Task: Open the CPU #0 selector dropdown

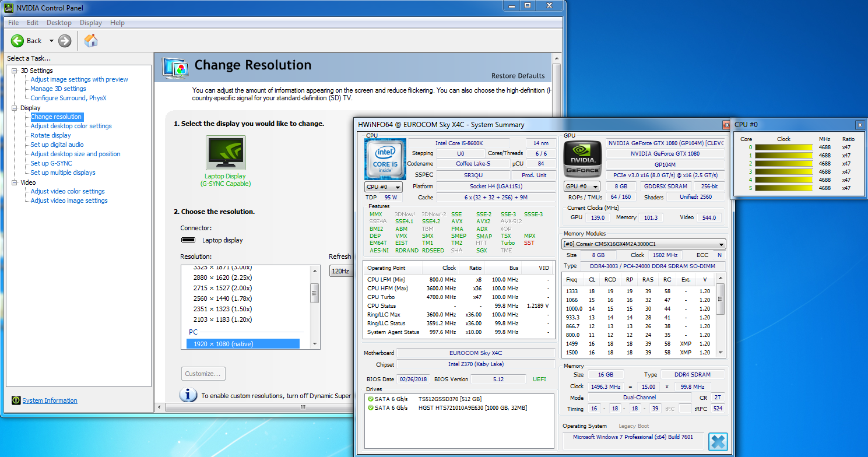Action: (383, 187)
